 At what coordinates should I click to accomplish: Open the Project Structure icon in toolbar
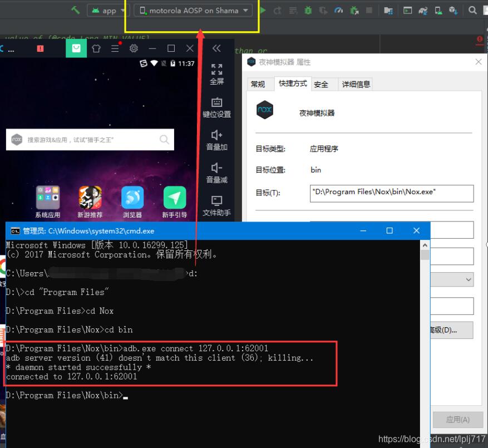(x=388, y=11)
